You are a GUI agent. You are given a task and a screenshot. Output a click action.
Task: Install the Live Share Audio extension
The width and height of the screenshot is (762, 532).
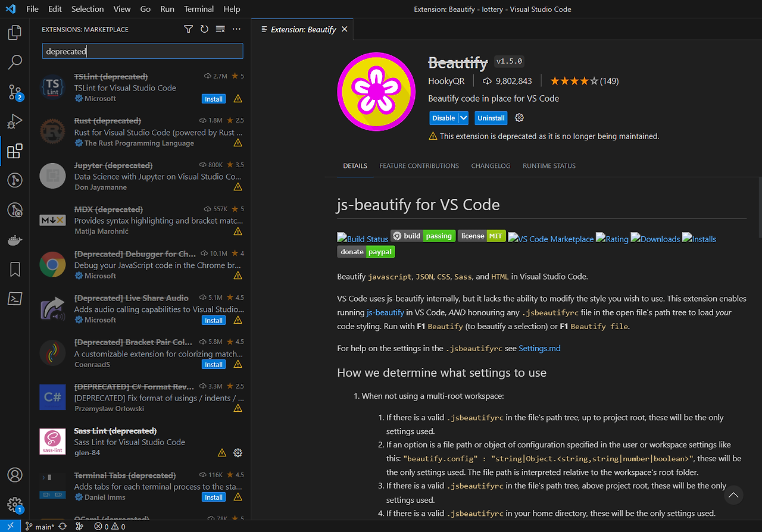pos(214,320)
